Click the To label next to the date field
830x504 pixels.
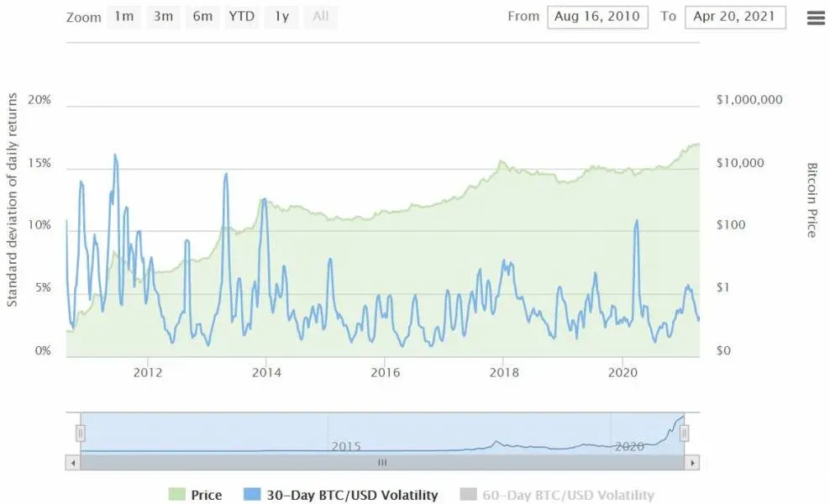(x=669, y=17)
